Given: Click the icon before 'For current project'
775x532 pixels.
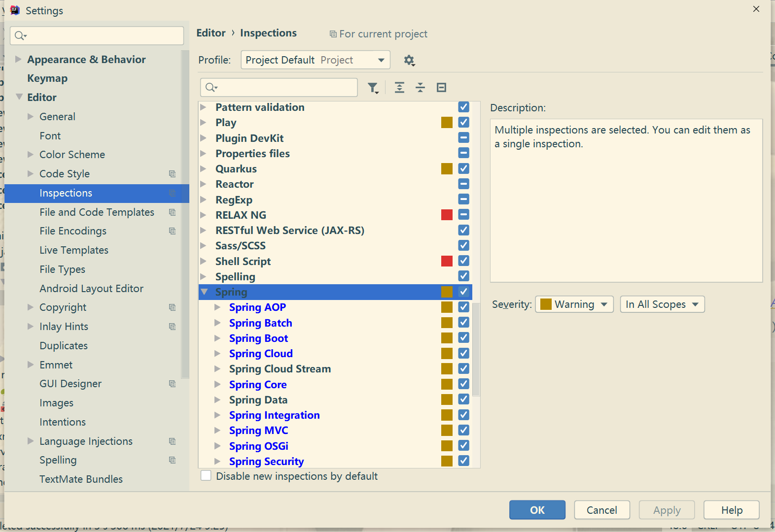Looking at the screenshot, I should point(333,34).
